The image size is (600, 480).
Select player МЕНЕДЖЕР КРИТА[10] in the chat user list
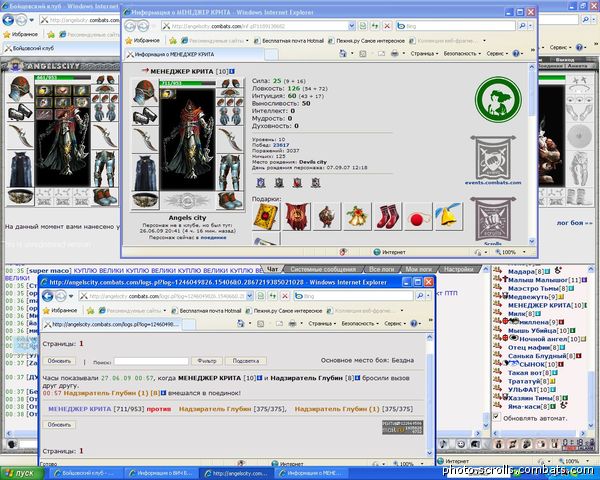click(x=545, y=305)
